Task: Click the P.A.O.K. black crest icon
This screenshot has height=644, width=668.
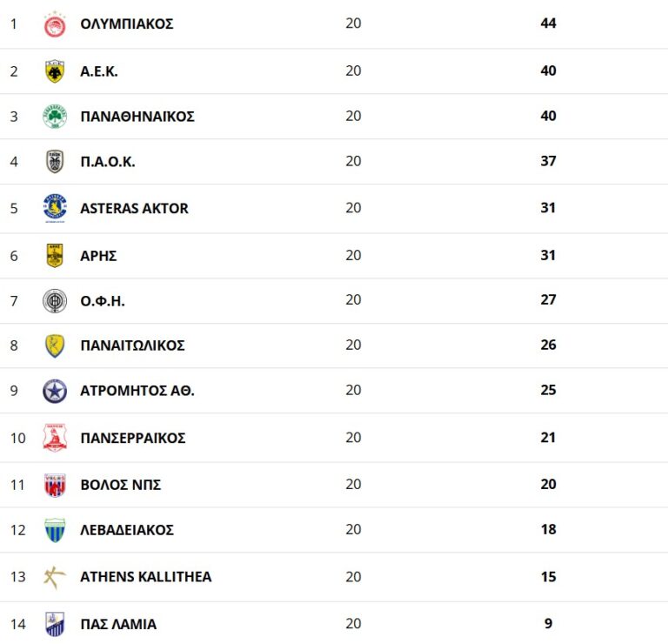Action: [55, 161]
